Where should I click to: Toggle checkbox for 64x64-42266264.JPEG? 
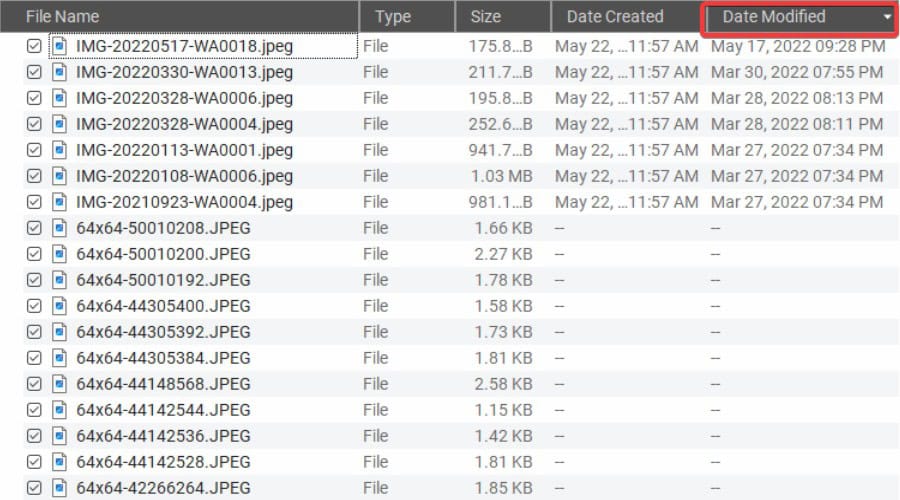click(x=34, y=487)
